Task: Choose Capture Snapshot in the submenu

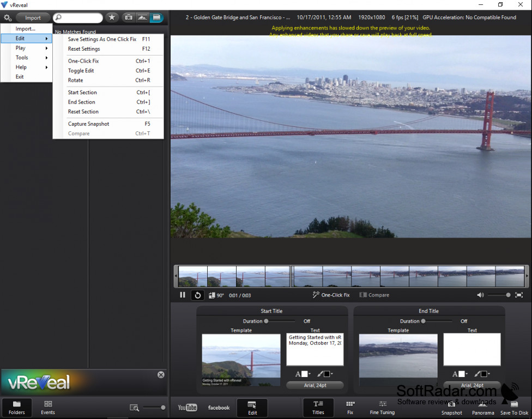Action: pyautogui.click(x=108, y=124)
